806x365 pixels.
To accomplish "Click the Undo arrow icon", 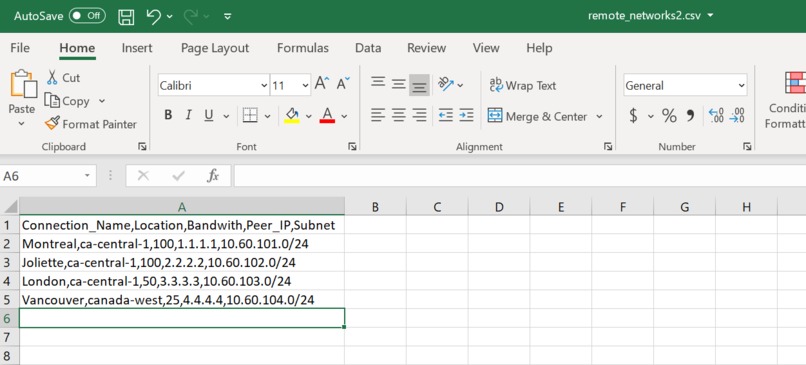I will click(x=154, y=16).
